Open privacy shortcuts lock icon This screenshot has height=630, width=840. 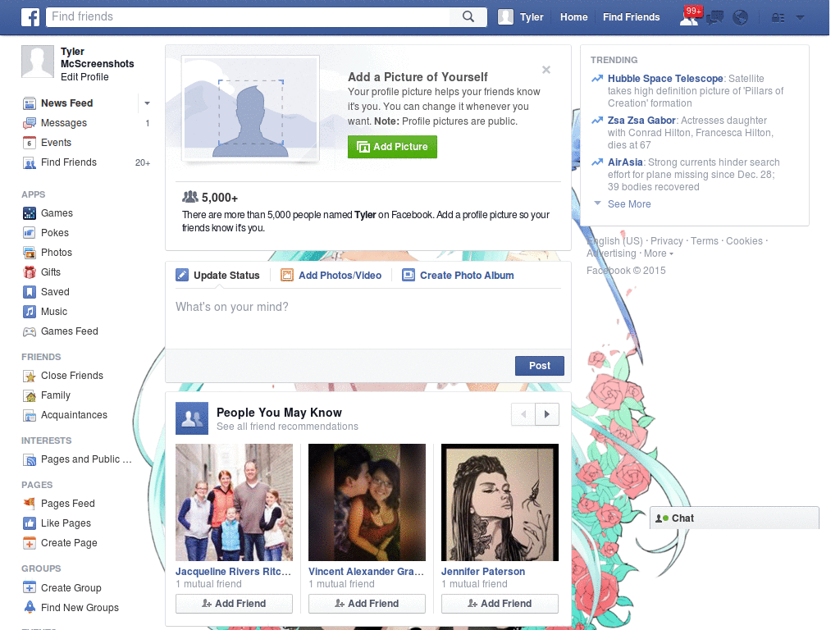coord(778,18)
